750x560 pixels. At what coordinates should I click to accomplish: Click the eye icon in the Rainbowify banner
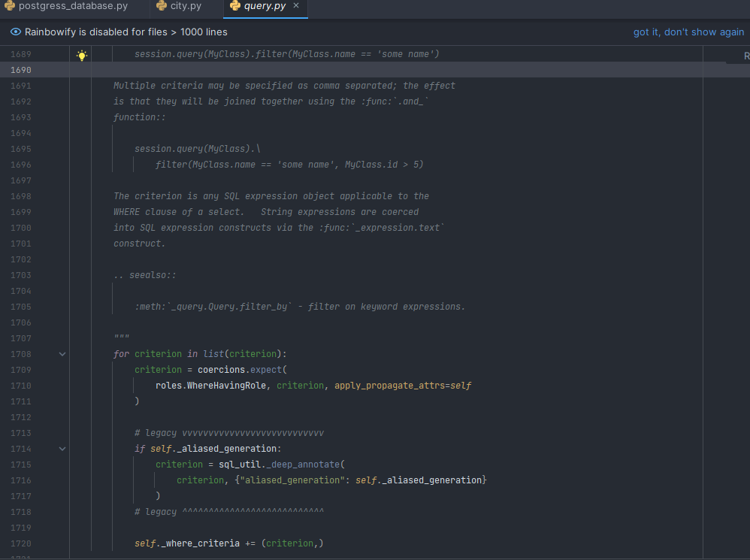[14, 32]
